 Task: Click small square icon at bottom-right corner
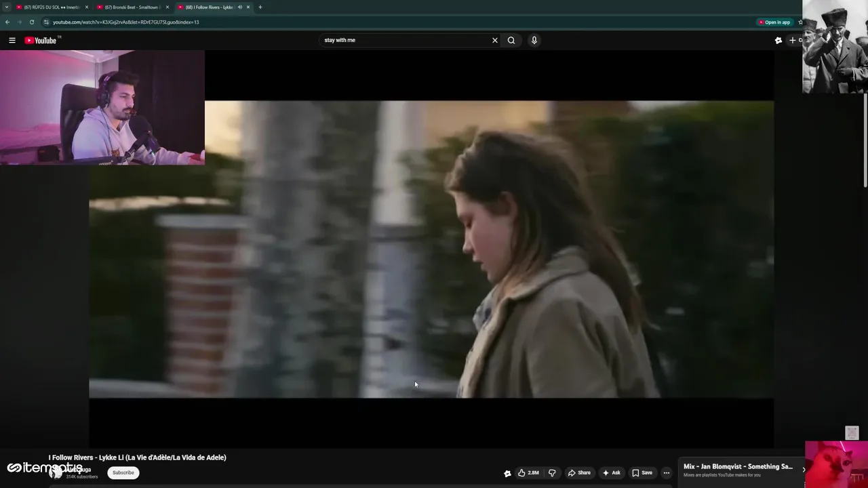coord(852,433)
